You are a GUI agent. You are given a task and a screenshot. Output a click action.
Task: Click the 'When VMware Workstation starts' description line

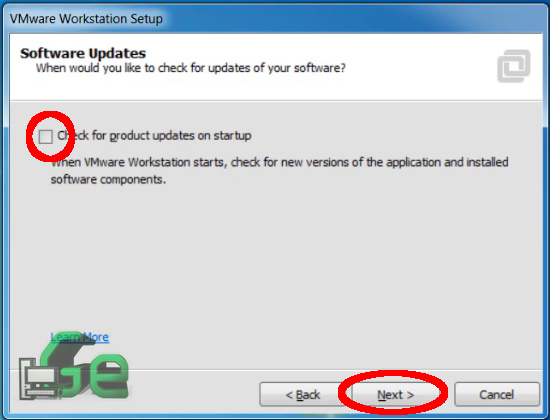tap(280, 162)
